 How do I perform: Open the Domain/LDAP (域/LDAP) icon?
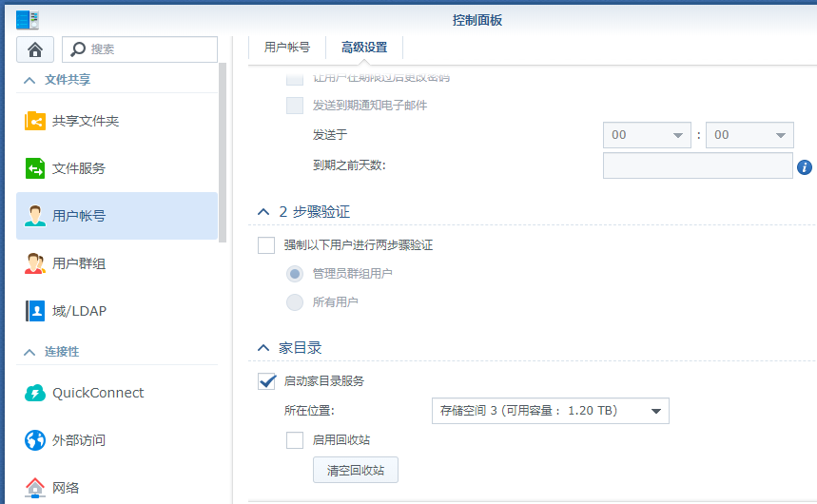point(35,311)
